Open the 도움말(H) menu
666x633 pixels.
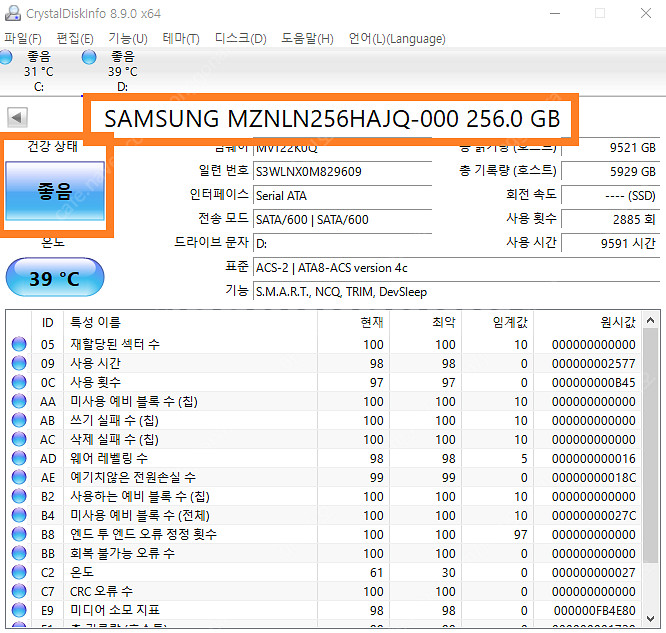pyautogui.click(x=307, y=39)
